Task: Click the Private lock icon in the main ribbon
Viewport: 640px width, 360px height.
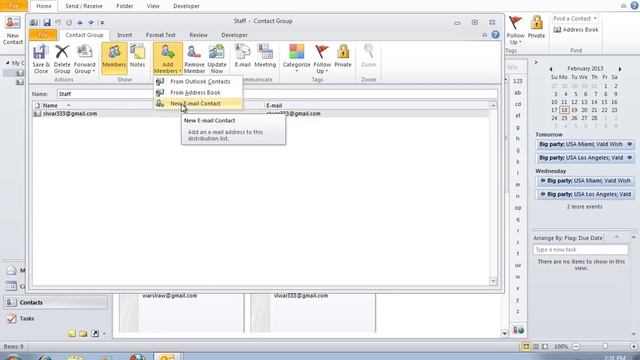Action: pos(536,28)
